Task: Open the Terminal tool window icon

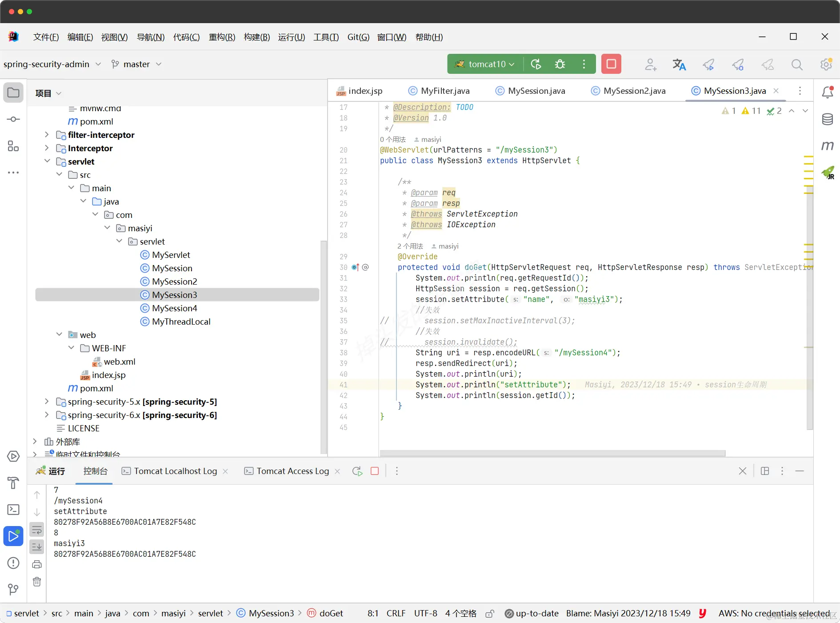Action: click(13, 510)
